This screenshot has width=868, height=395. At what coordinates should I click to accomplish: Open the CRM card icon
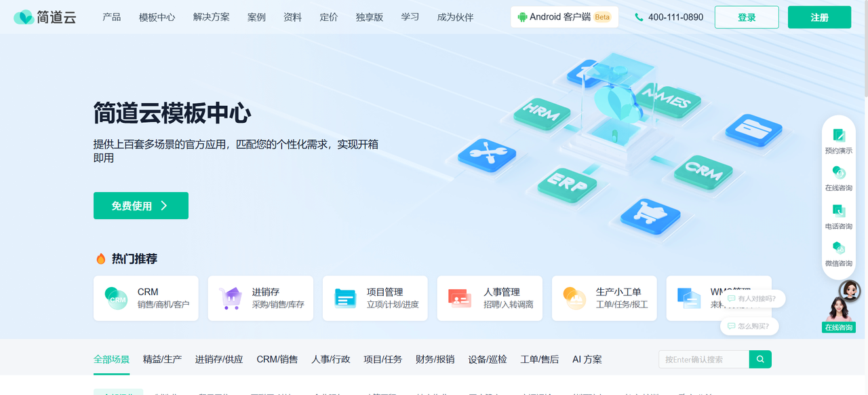tap(116, 298)
